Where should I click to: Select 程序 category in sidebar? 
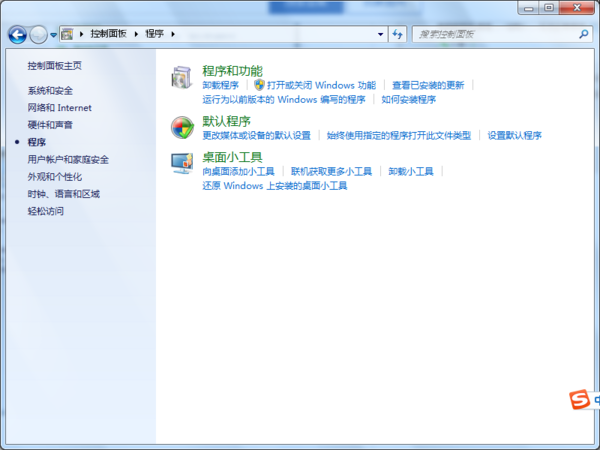[37, 142]
